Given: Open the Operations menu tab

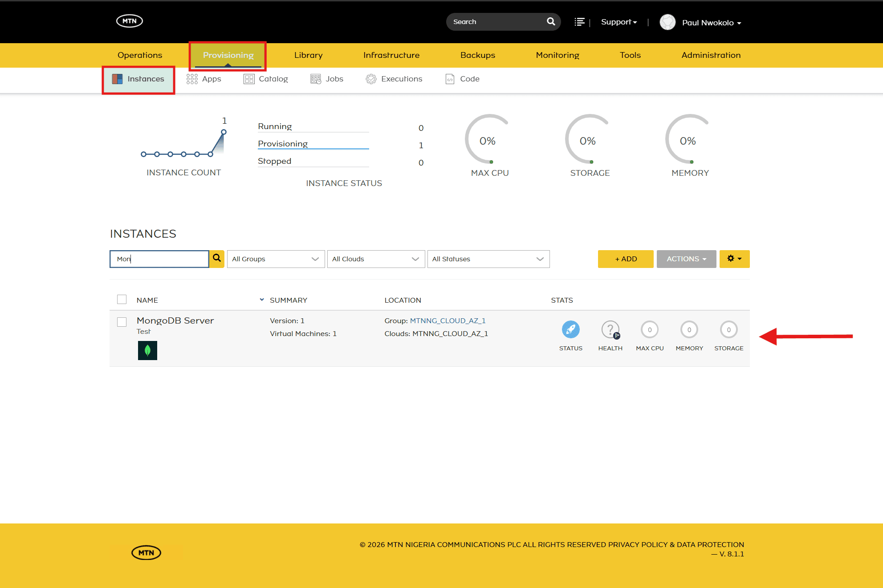Looking at the screenshot, I should coord(140,55).
